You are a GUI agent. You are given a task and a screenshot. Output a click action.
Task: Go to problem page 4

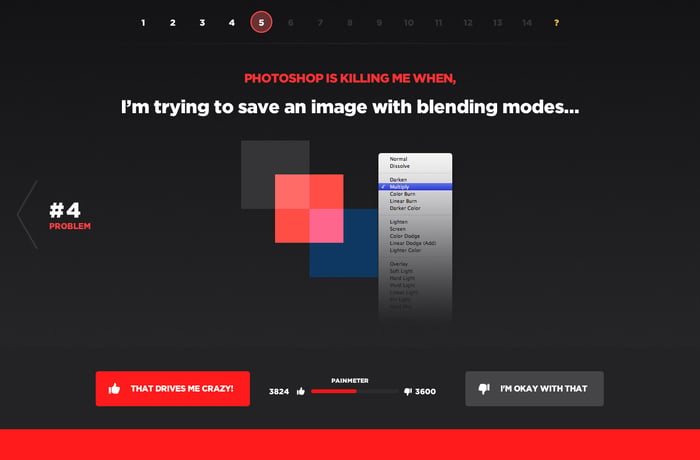tap(232, 23)
